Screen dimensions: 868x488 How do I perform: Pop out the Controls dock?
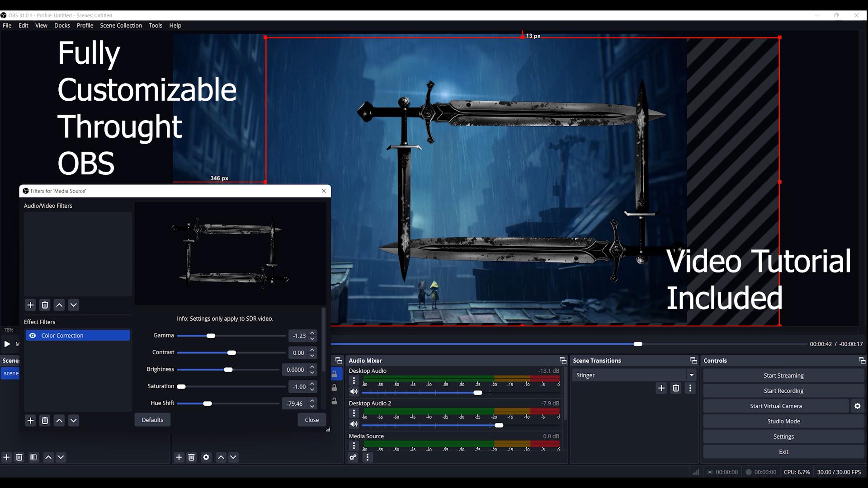point(862,361)
